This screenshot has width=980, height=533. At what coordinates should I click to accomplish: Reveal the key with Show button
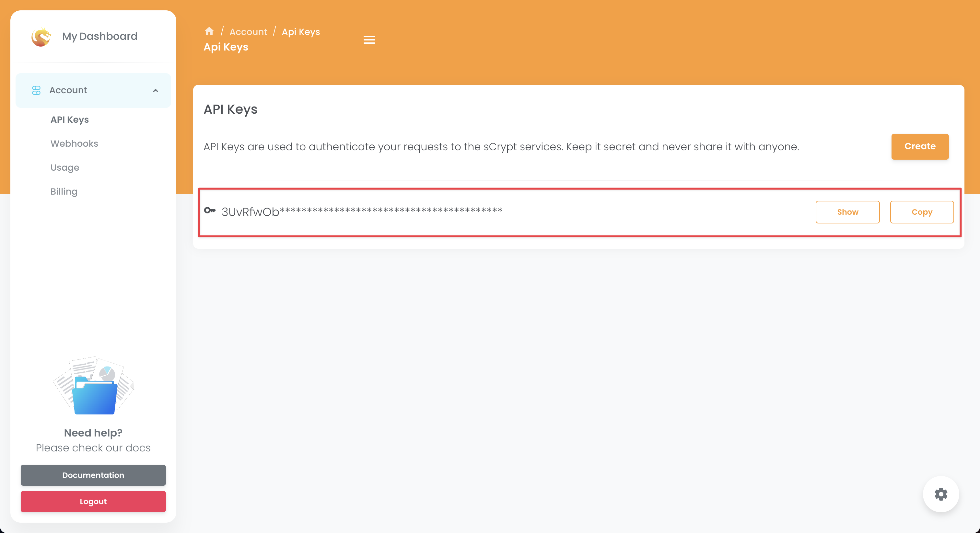tap(847, 212)
